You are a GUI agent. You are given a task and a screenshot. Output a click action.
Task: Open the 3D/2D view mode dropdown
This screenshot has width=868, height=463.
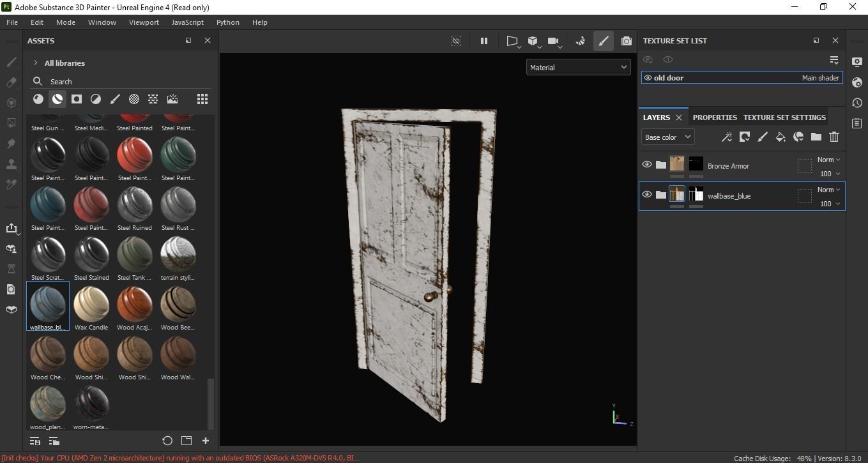pyautogui.click(x=534, y=42)
